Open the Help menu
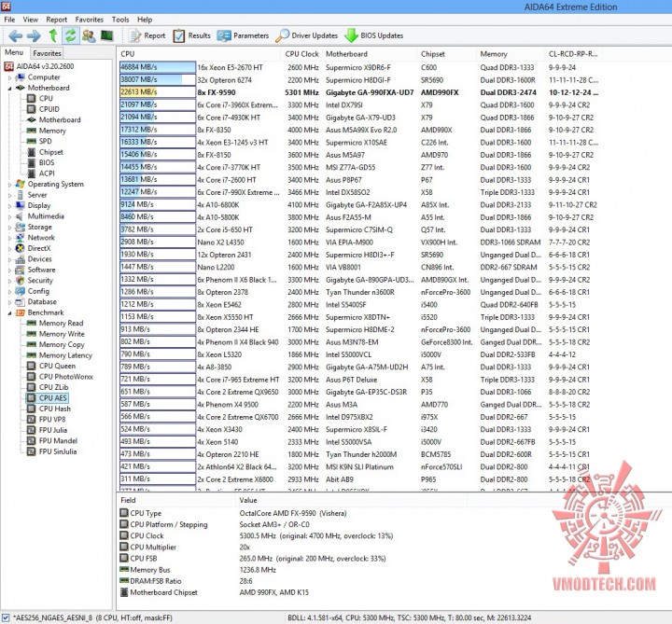This screenshot has width=672, height=624. pyautogui.click(x=145, y=20)
